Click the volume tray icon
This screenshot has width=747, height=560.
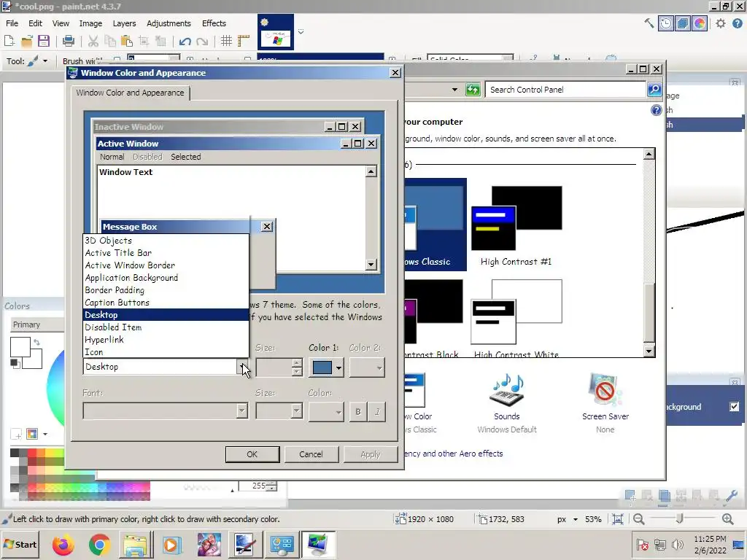677,544
